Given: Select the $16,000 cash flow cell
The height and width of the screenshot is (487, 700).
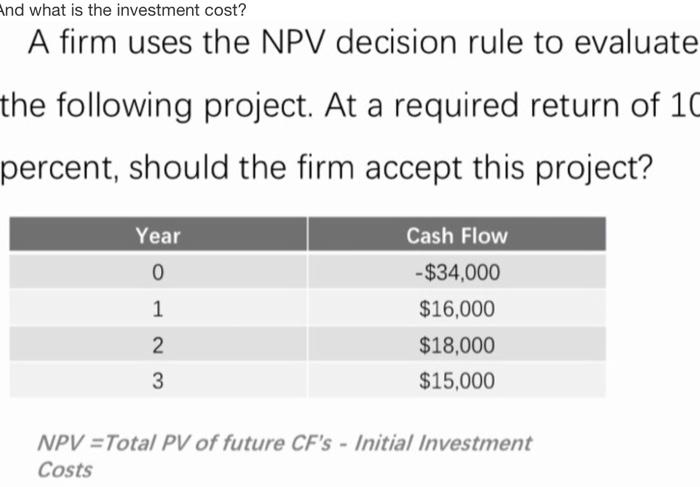Looking at the screenshot, I should (x=457, y=308).
